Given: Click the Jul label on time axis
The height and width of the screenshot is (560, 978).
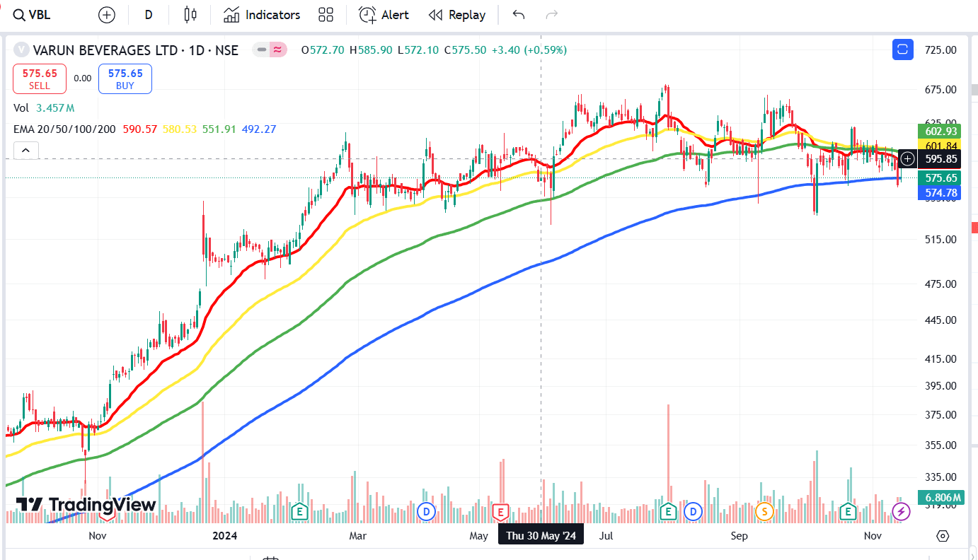Looking at the screenshot, I should click(606, 536).
